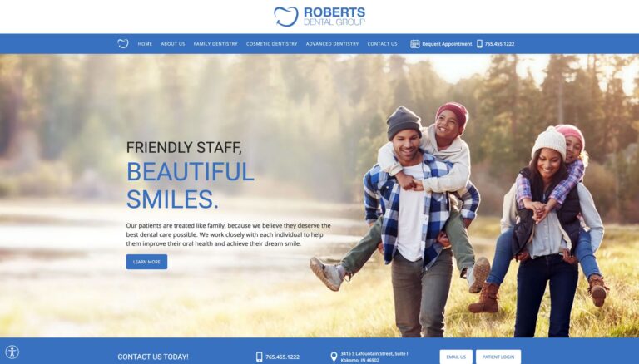639x364 pixels.
Task: Click the footer phone number 765.455.1222
Action: (x=282, y=357)
